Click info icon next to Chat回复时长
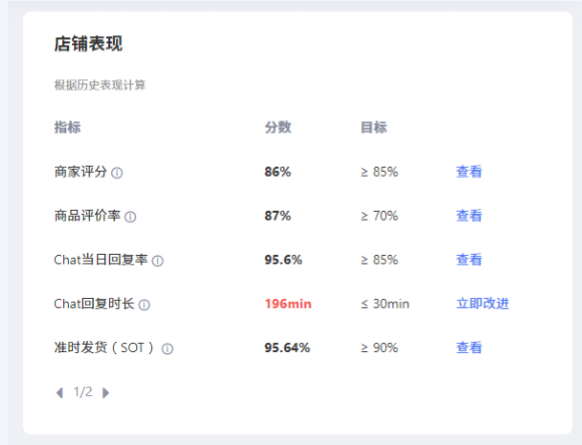The height and width of the screenshot is (445, 582). (144, 305)
